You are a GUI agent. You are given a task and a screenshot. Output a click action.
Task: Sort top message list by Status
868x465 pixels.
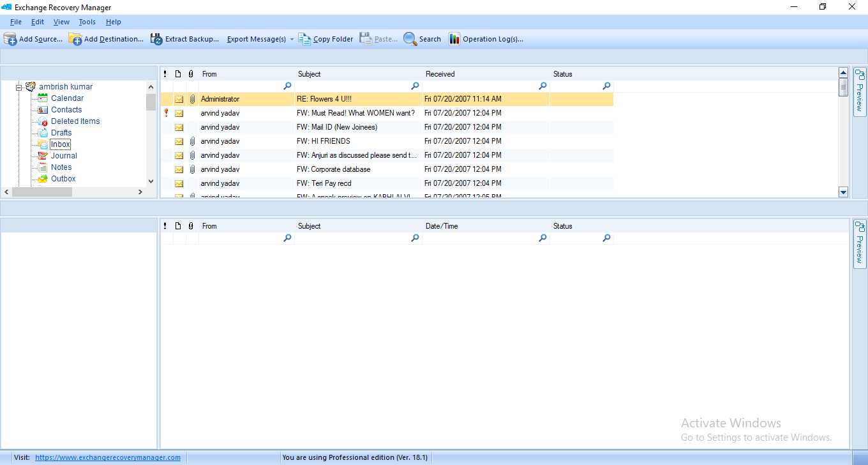click(581, 74)
